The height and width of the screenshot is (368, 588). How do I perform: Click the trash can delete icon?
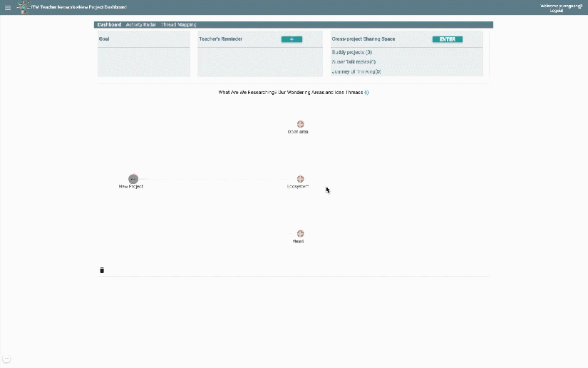pos(102,270)
